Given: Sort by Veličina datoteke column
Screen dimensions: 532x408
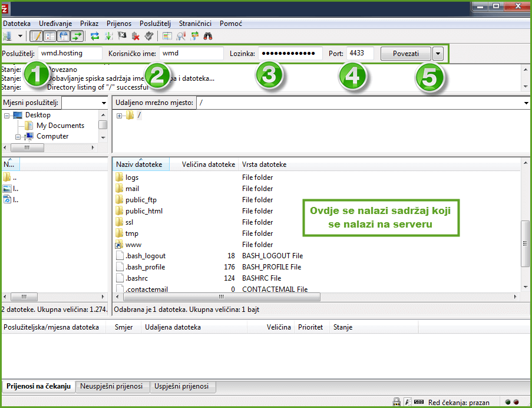Looking at the screenshot, I should point(204,164).
